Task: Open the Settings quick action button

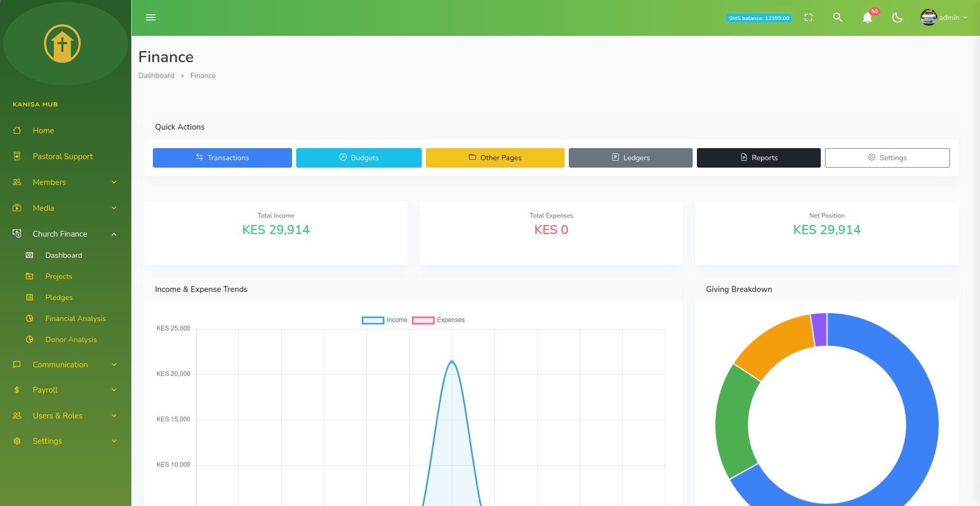Action: (x=887, y=158)
